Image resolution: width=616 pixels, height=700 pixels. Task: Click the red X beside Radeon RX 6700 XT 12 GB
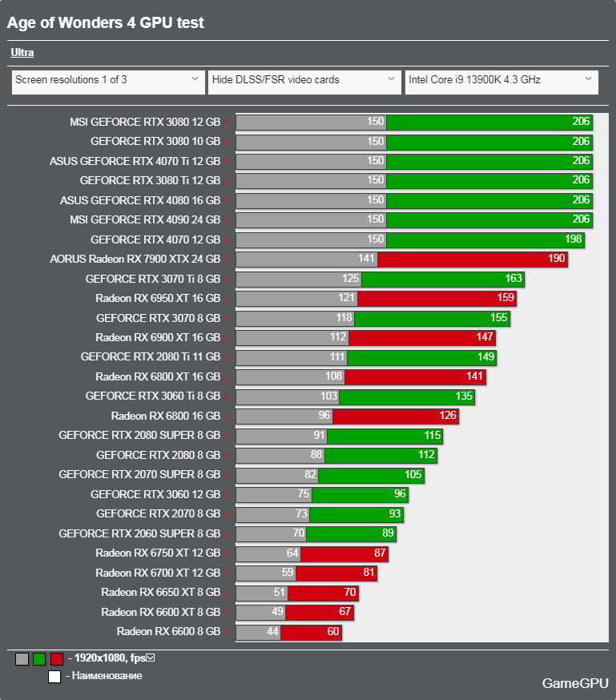coord(227,573)
